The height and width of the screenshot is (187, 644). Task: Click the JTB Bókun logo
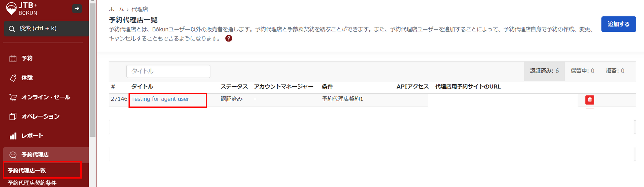[22, 9]
